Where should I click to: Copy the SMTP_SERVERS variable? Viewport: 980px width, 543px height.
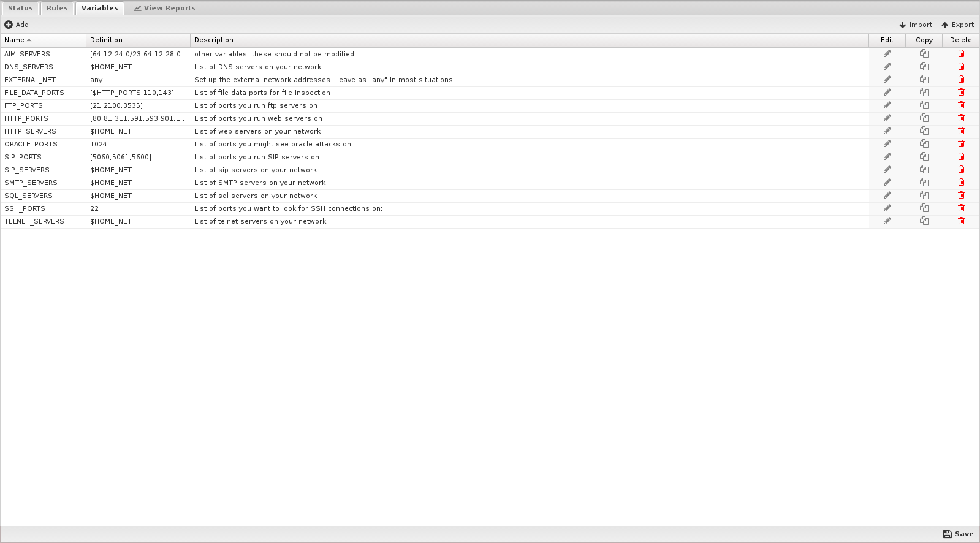(924, 183)
